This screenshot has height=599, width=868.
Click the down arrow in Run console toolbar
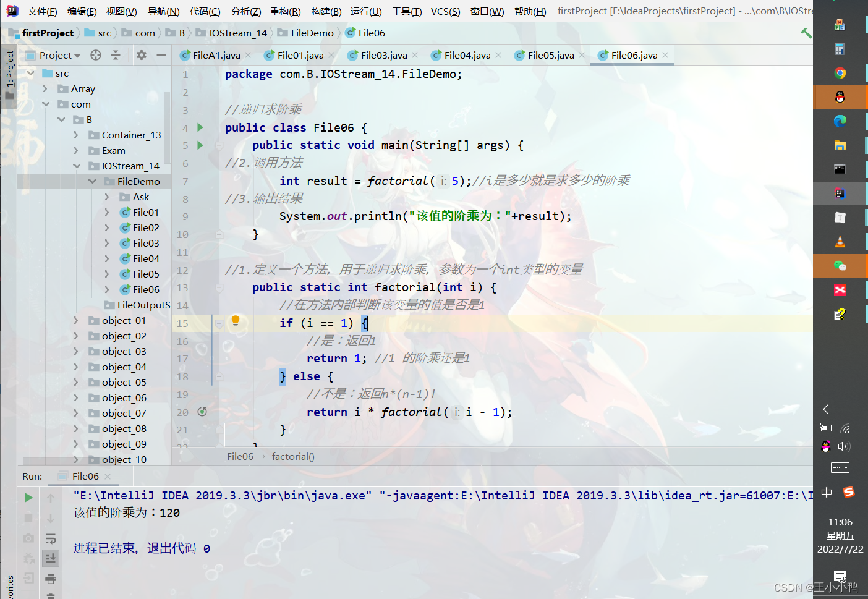(x=51, y=518)
